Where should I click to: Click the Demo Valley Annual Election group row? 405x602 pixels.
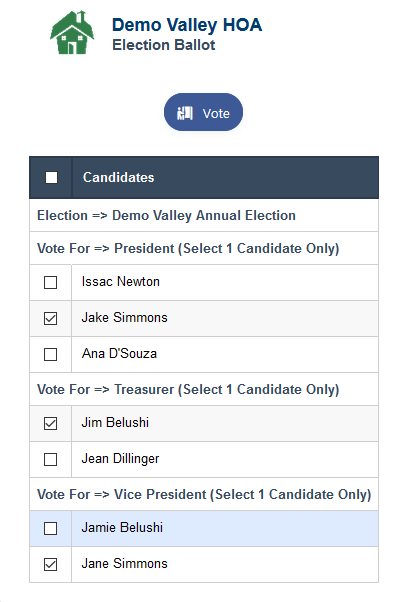pyautogui.click(x=204, y=215)
